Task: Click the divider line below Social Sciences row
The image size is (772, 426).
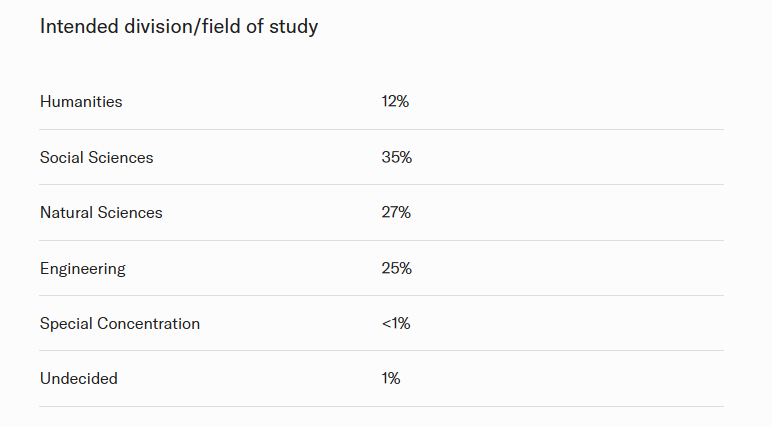Action: click(x=381, y=185)
